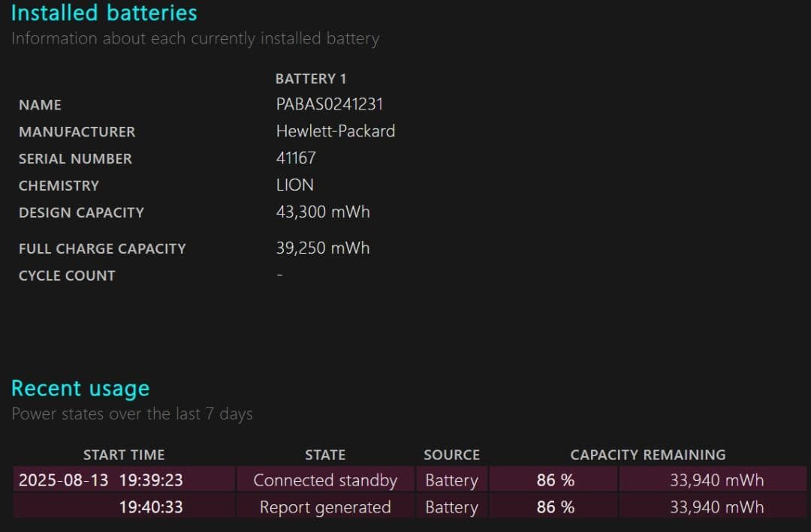Click the 39,250 mWh full charge value

pos(323,248)
